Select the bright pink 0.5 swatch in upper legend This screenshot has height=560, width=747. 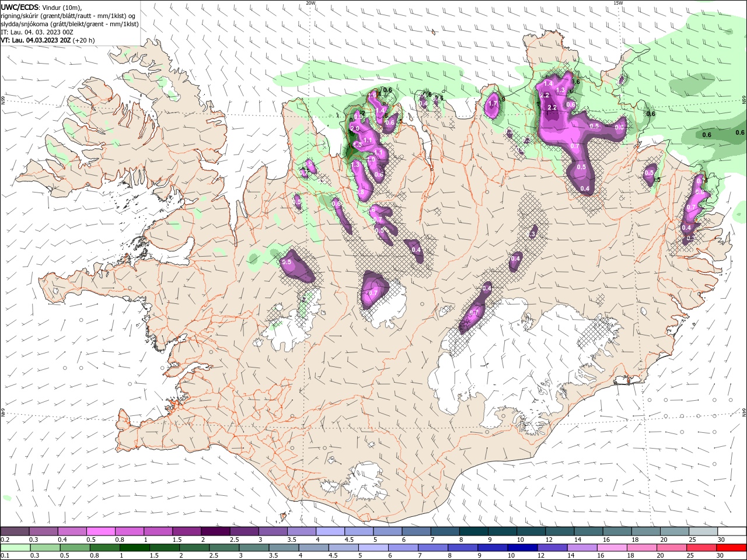tap(100, 531)
